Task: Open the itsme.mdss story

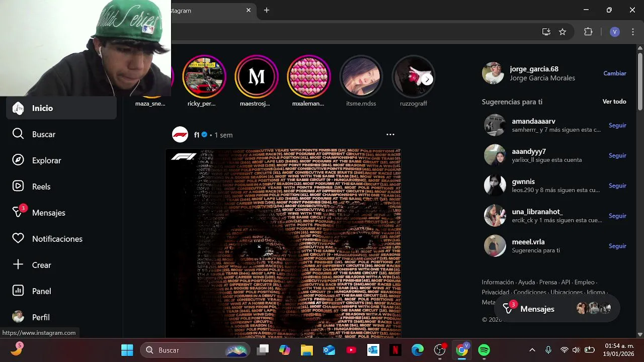Action: (361, 76)
